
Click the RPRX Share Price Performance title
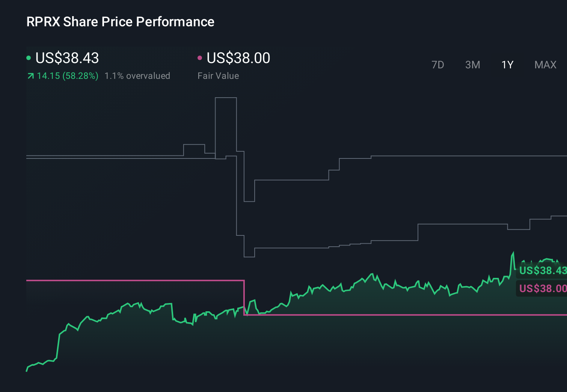pos(120,22)
